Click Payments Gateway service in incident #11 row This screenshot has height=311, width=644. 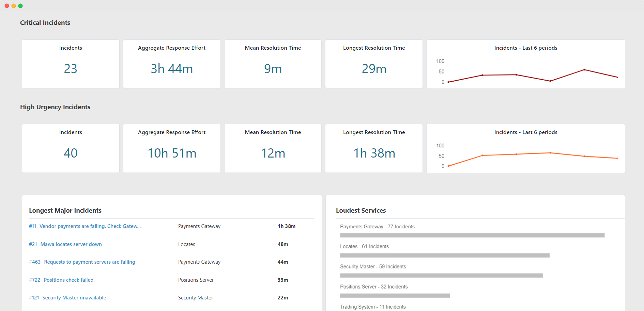click(x=199, y=226)
